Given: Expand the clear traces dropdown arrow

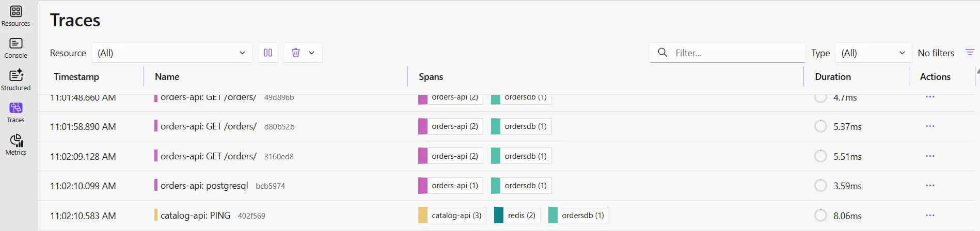Looking at the screenshot, I should (312, 53).
